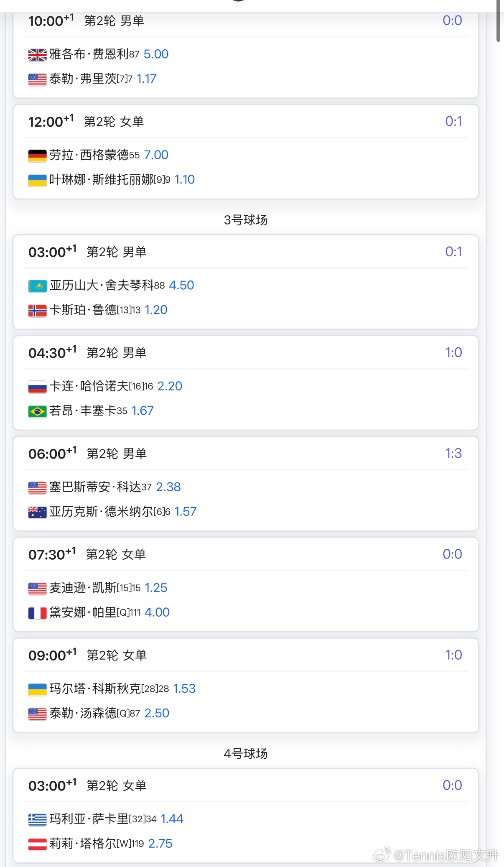Click the Greece flag beside 玛利亚·萨卡里

click(37, 819)
